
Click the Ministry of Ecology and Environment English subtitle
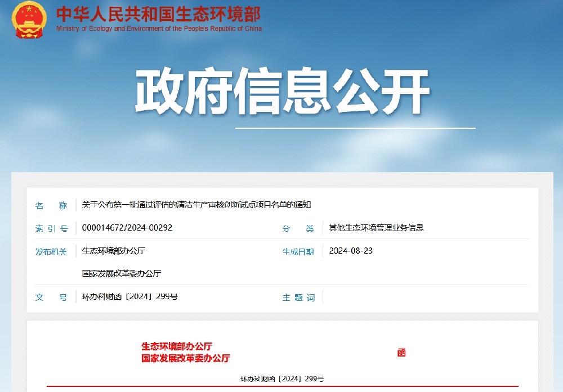click(x=159, y=29)
